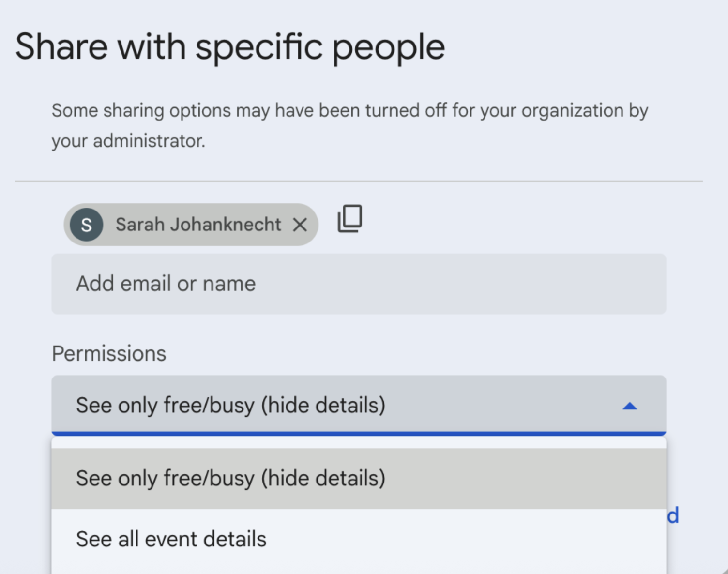This screenshot has width=728, height=574.
Task: Select "See all event details" option
Action: 171,539
